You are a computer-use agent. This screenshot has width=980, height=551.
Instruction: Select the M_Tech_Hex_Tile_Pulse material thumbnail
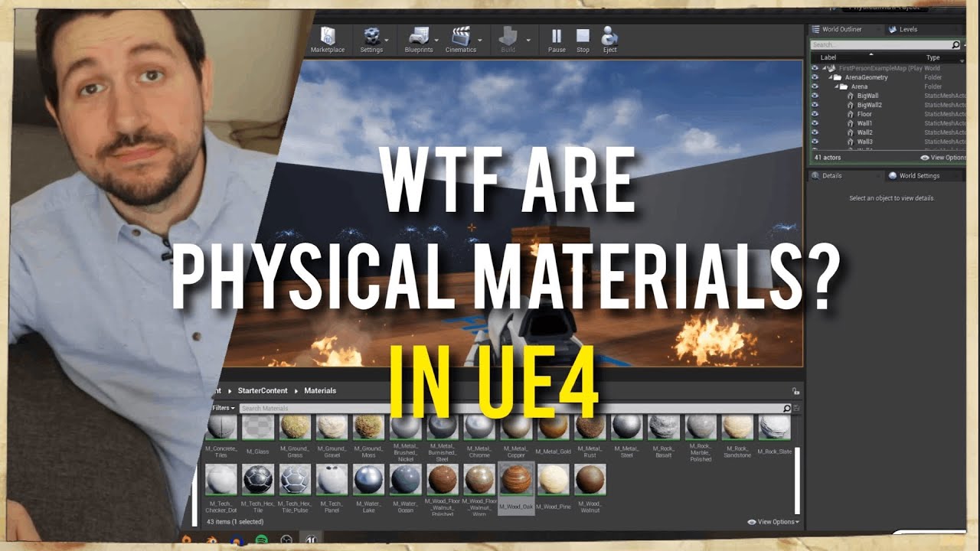296,479
